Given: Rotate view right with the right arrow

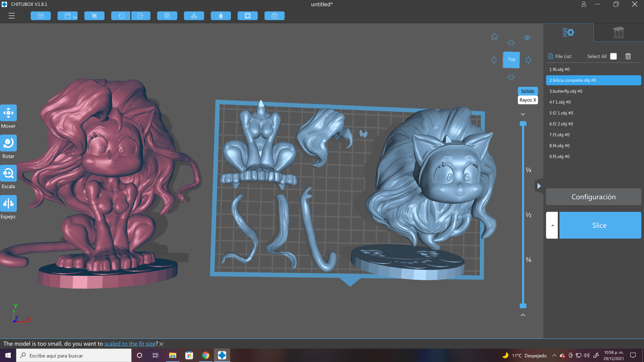Looking at the screenshot, I should 528,60.
